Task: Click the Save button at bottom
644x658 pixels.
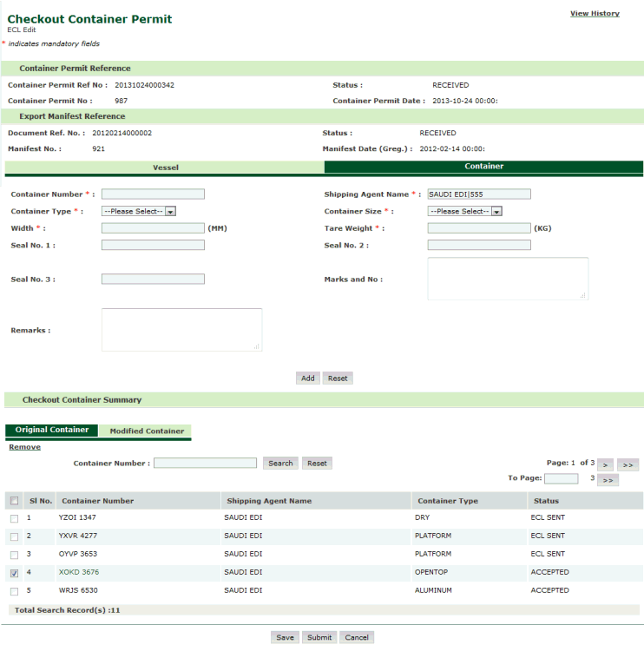Action: 285,637
